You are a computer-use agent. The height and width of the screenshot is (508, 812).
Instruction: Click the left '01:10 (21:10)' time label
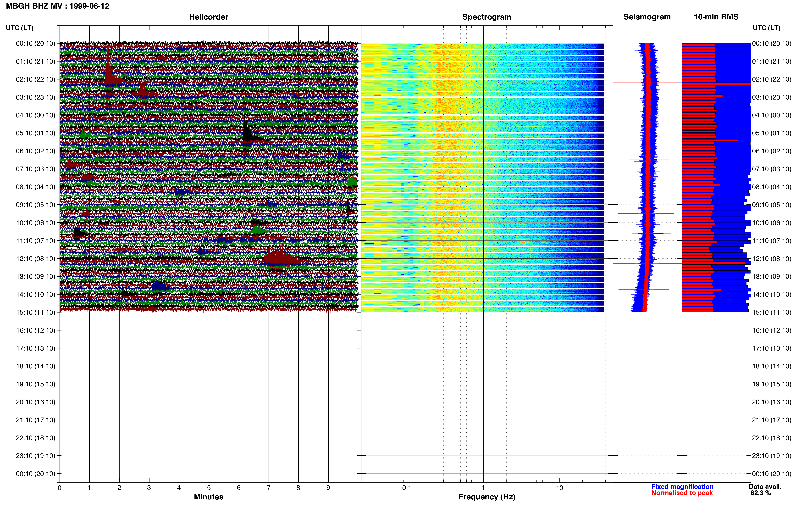(36, 61)
